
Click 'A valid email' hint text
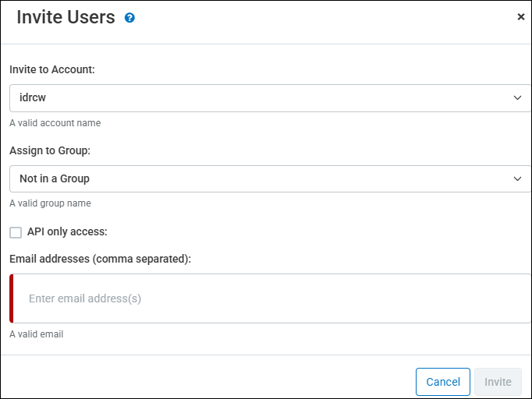coord(36,334)
